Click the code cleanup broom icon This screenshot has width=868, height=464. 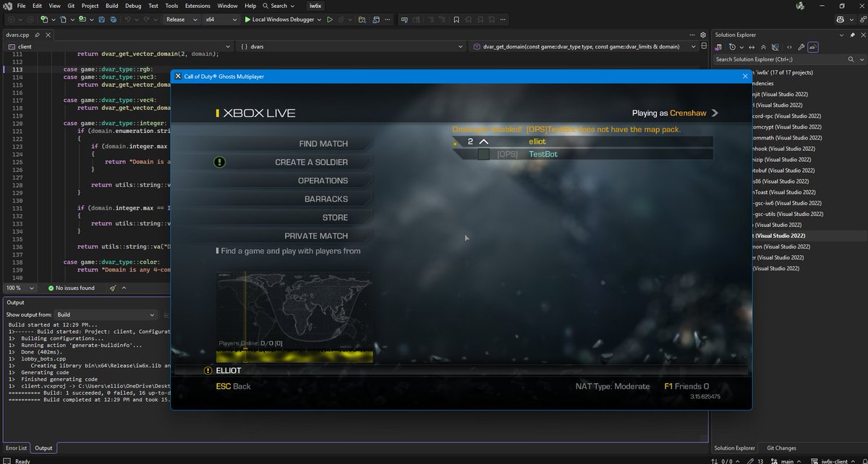click(113, 288)
